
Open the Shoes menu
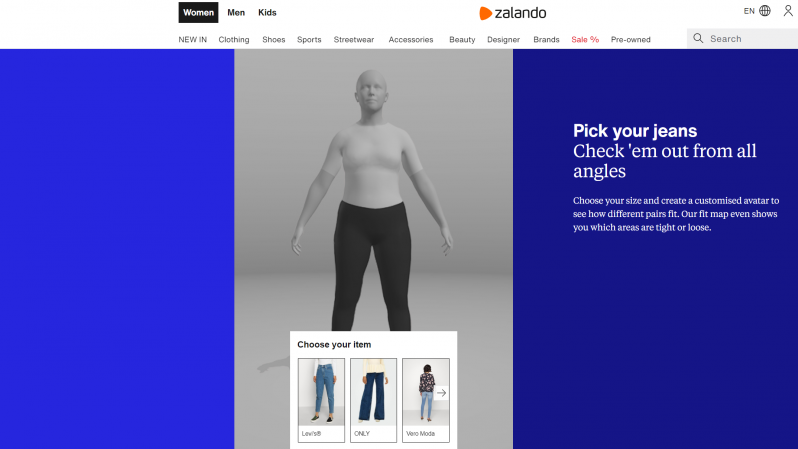tap(273, 40)
